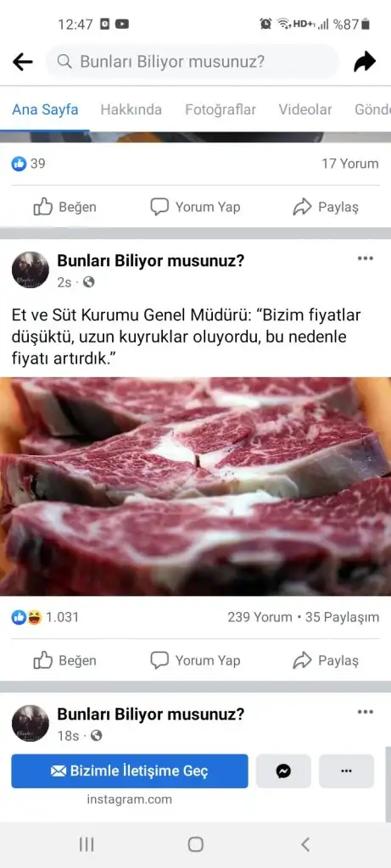Comment on the meat price post
This screenshot has height=868, width=391.
[x=195, y=660]
